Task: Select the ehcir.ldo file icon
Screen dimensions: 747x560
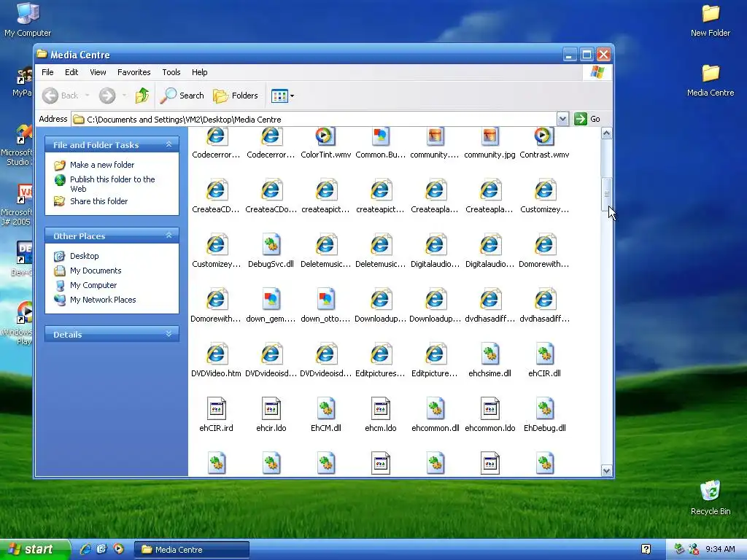Action: click(271, 408)
